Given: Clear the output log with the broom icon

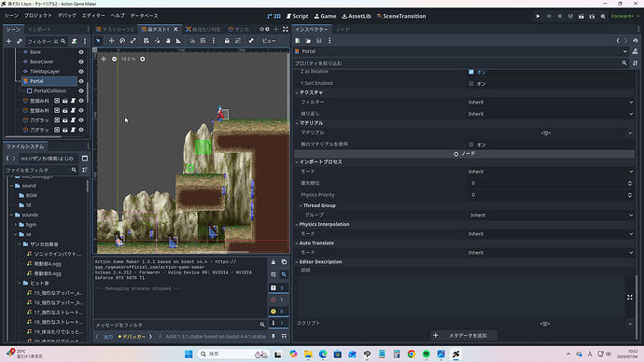Looking at the screenshot, I should coord(273,262).
